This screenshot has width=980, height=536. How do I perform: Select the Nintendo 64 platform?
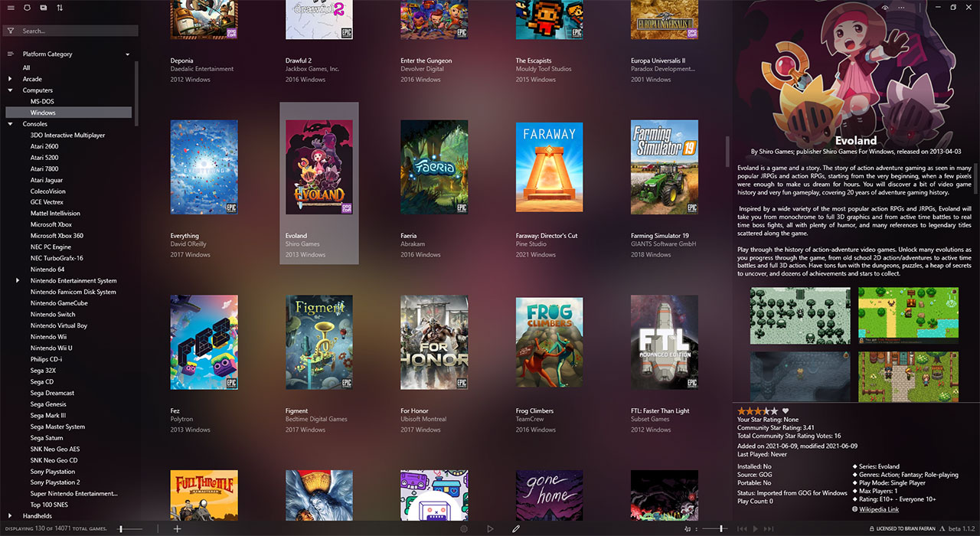click(x=47, y=270)
